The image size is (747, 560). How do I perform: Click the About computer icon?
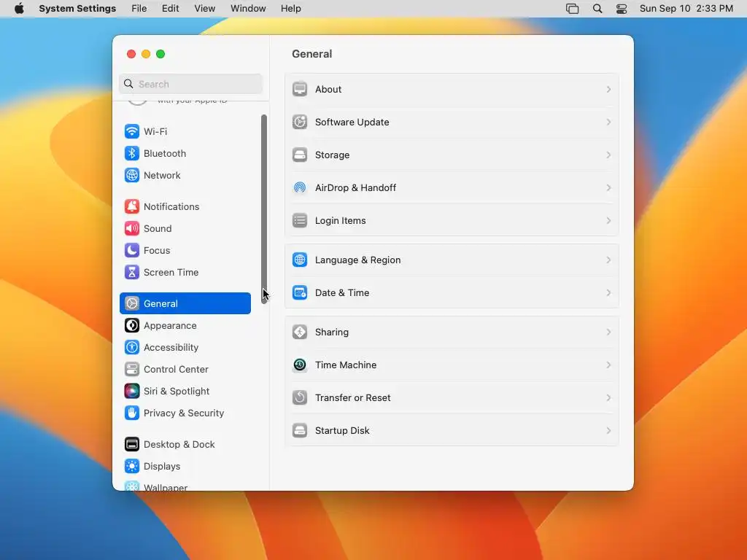pyautogui.click(x=300, y=89)
